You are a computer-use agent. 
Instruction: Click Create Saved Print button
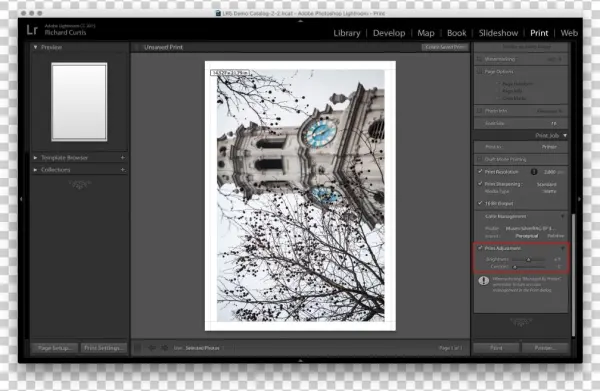[x=445, y=47]
